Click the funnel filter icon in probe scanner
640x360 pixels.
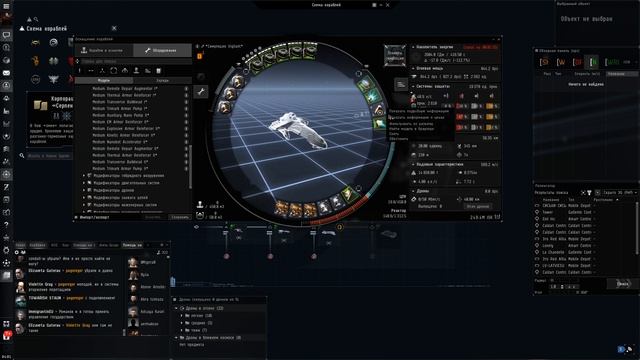(589, 193)
